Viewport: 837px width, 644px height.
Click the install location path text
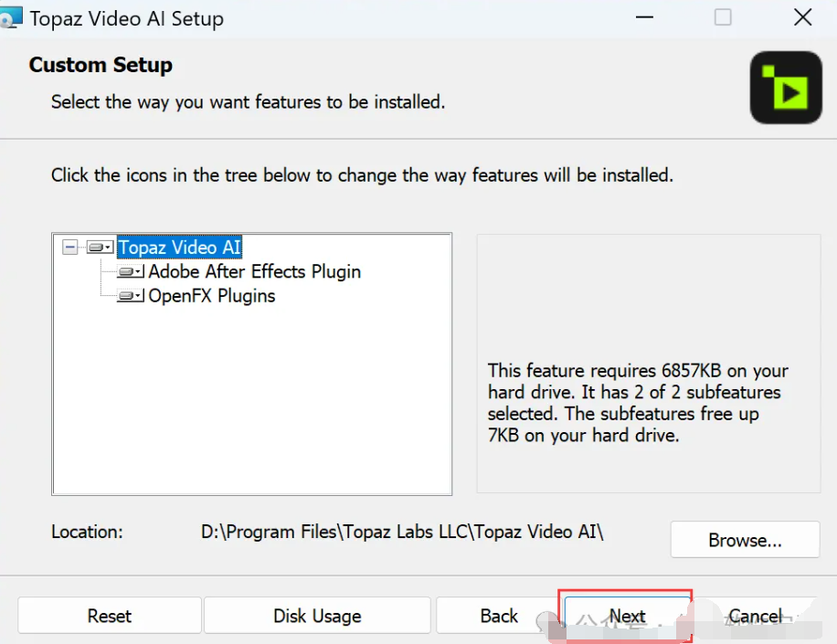402,532
